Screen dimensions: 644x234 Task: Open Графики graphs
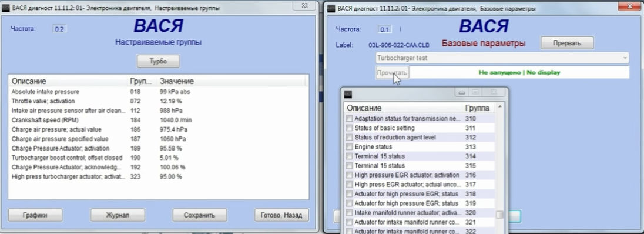35,215
